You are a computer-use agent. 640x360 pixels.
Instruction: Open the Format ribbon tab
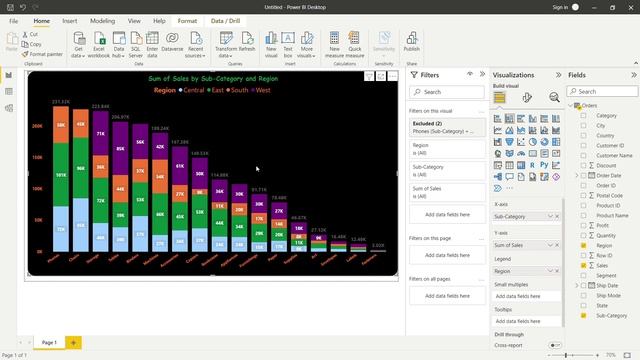tap(187, 21)
